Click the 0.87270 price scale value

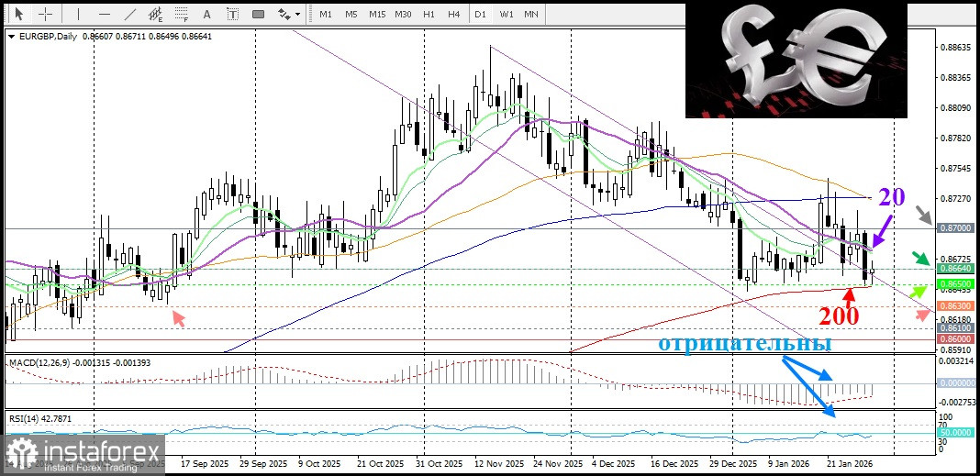tap(956, 199)
